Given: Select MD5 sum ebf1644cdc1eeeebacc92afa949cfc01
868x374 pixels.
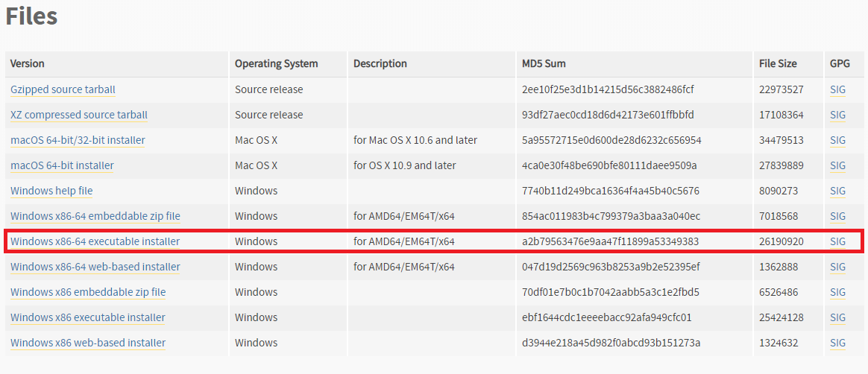Looking at the screenshot, I should click(607, 317).
